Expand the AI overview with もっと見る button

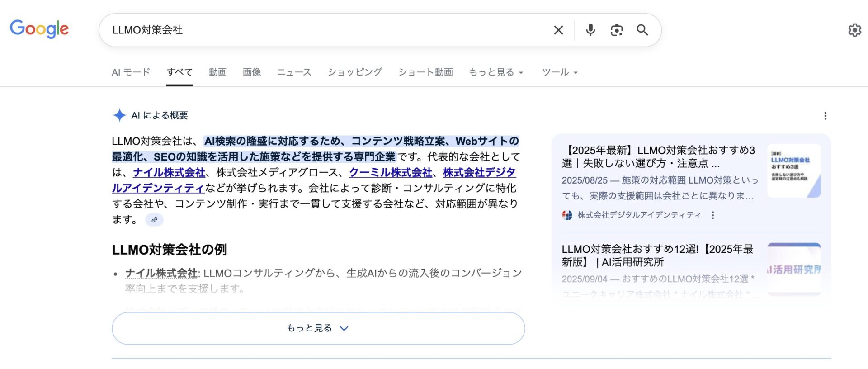pos(318,328)
